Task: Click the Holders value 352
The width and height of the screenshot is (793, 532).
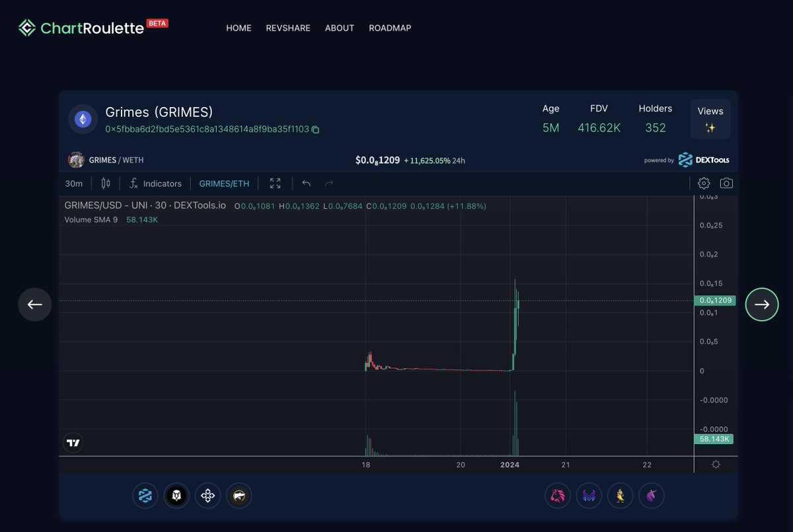Action: click(656, 128)
